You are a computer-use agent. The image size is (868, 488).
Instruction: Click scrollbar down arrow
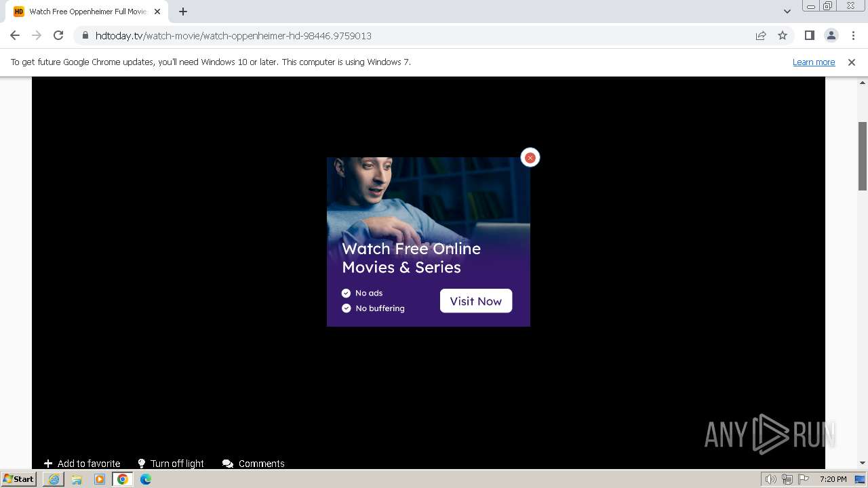coord(863,464)
